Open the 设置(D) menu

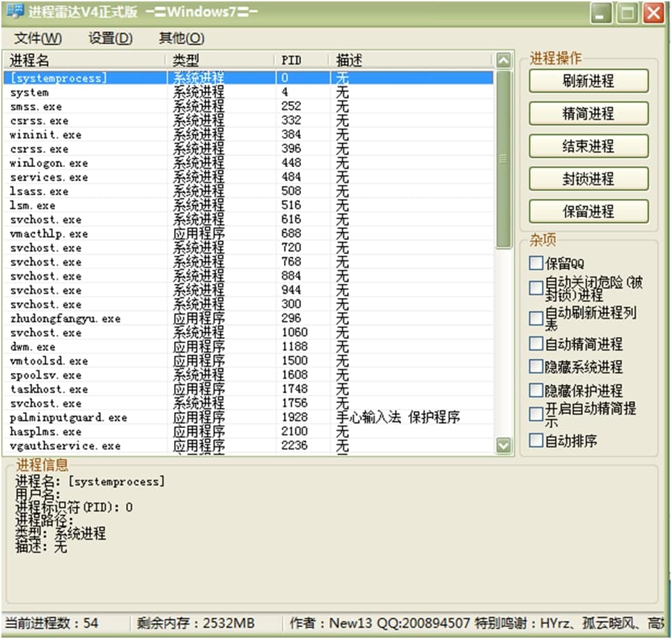[x=110, y=38]
